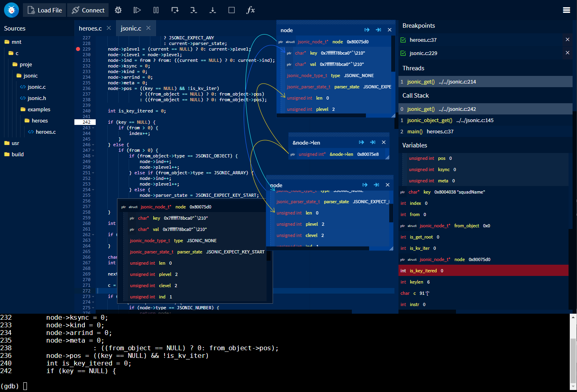The image size is (577, 392).
Task: Click the Load File button
Action: [x=45, y=10]
